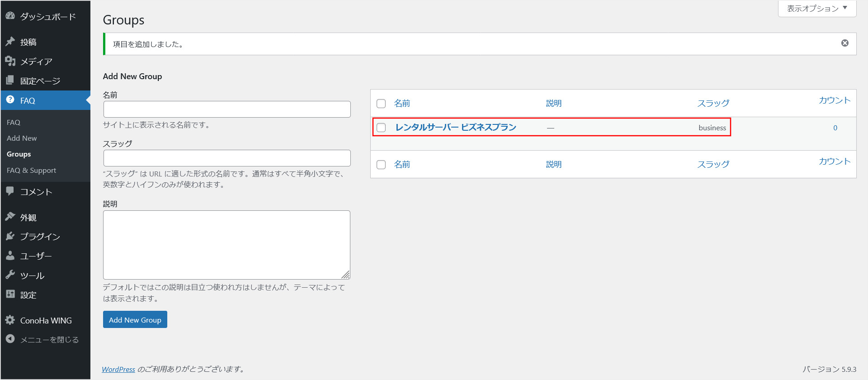Click the media icon for メディア
Image resolution: width=868 pixels, height=380 pixels.
pos(10,61)
